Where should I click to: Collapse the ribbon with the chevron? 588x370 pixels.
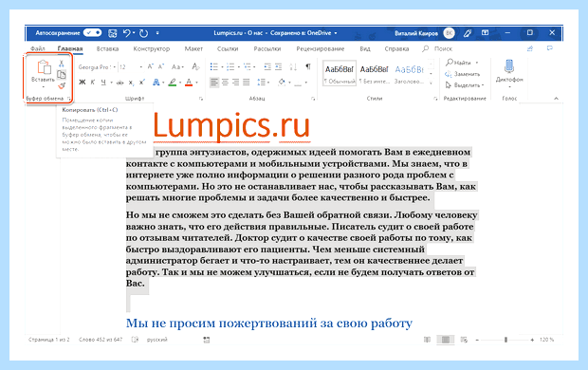tap(556, 99)
